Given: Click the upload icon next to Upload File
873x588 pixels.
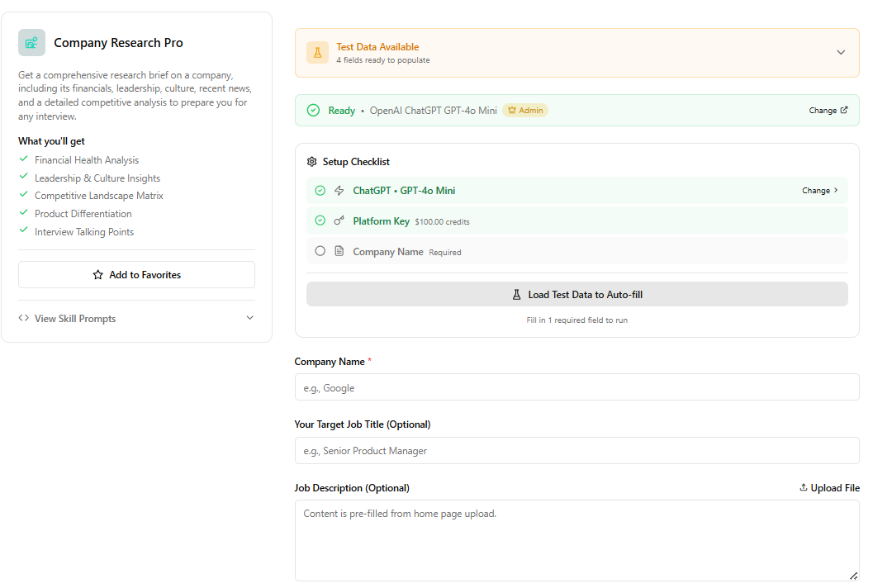Looking at the screenshot, I should click(x=802, y=487).
